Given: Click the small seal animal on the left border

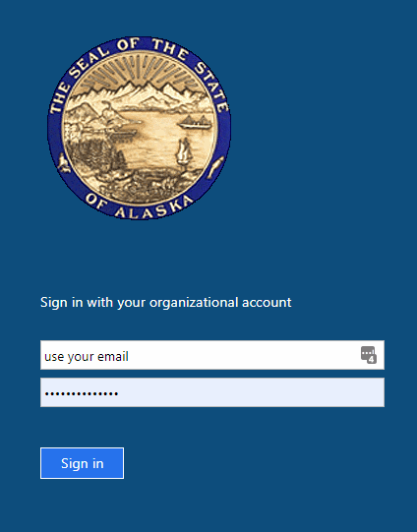Looking at the screenshot, I should [63, 162].
